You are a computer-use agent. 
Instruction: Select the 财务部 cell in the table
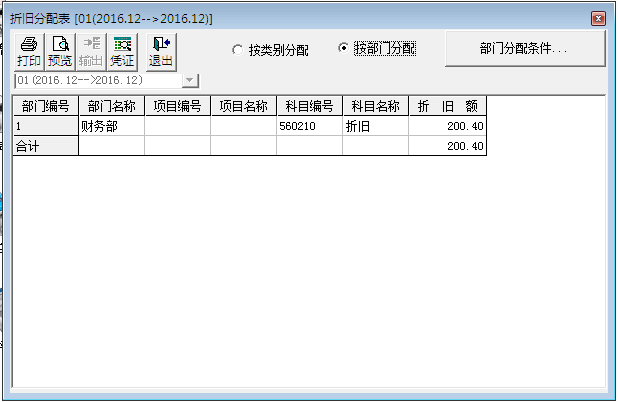[111, 127]
